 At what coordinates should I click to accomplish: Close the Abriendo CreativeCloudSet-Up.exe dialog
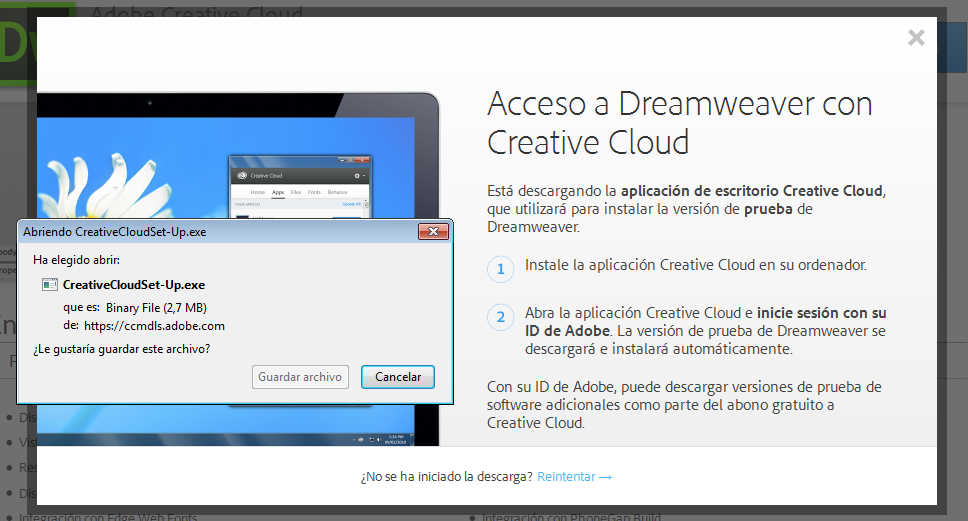point(433,231)
